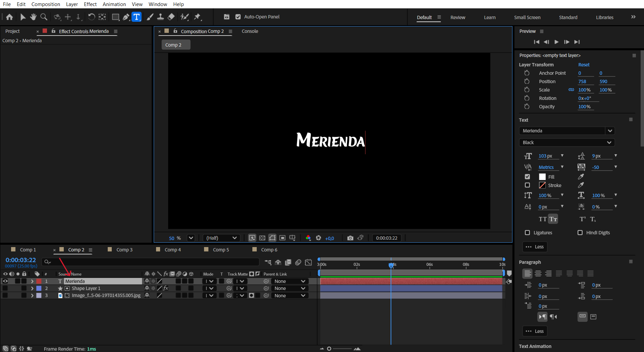Expand the Shape Layer 1 properties
The height and width of the screenshot is (352, 644).
point(32,288)
